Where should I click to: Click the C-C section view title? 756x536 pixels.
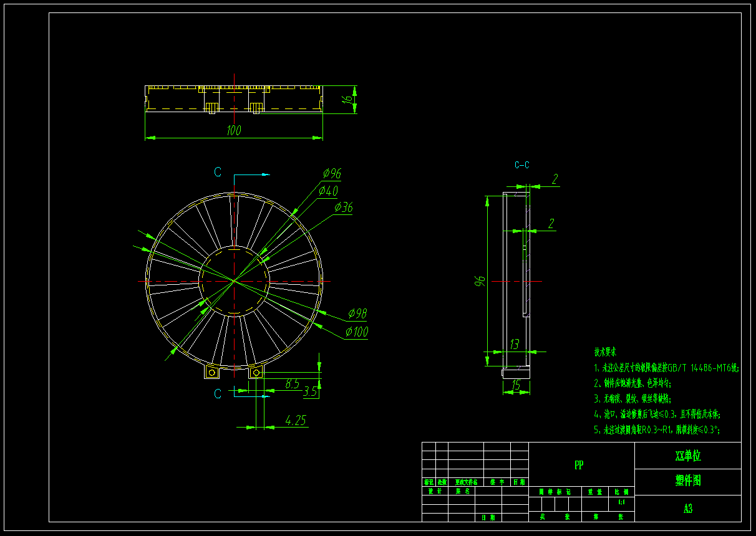coord(522,165)
